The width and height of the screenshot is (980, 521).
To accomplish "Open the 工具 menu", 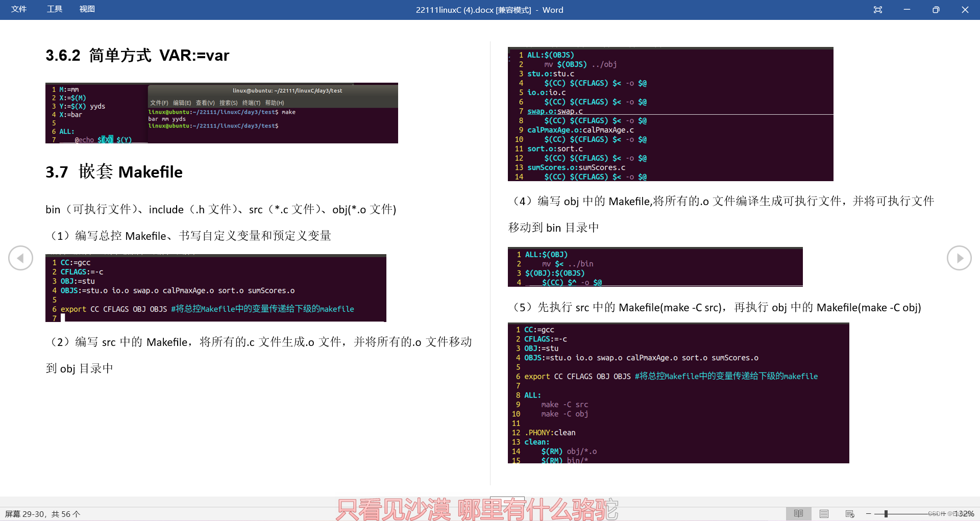I will (54, 9).
